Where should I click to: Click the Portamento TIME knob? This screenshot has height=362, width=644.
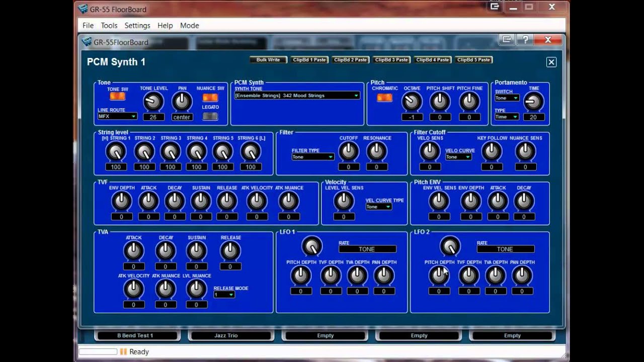[533, 102]
